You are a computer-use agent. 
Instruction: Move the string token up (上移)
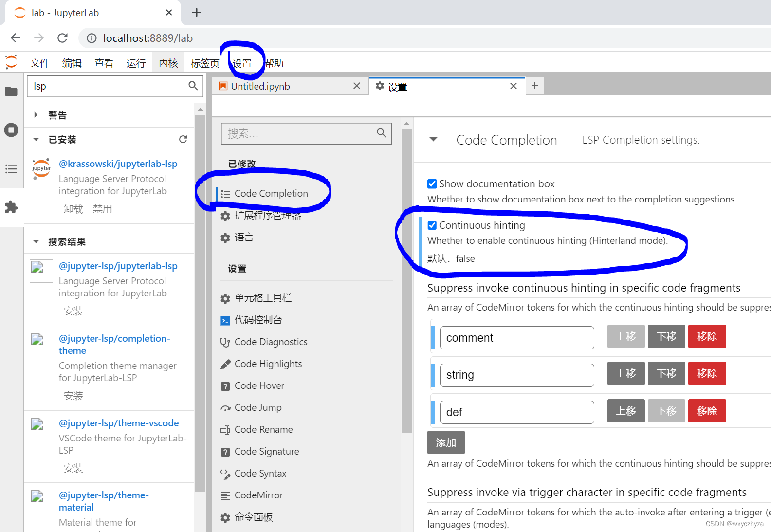[x=626, y=373]
